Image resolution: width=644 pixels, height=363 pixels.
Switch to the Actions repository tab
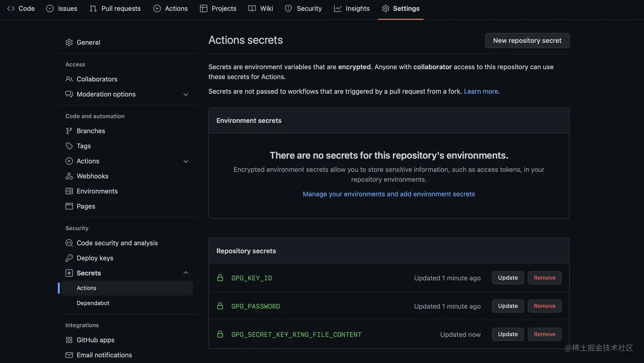[170, 9]
